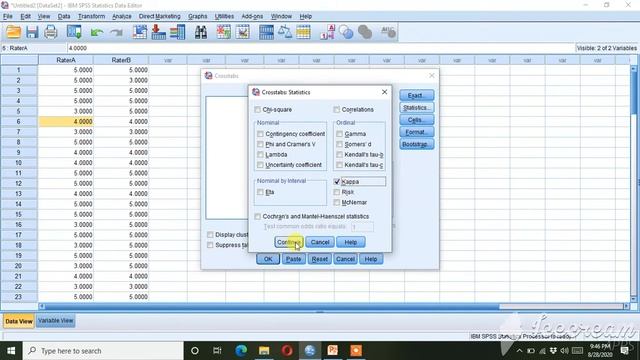Enable Cochran's and Mantel-Haenszel statistics
The width and height of the screenshot is (640, 360).
[x=258, y=216]
